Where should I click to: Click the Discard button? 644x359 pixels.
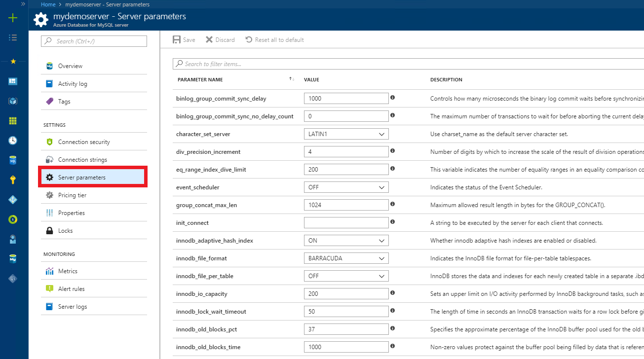(x=220, y=39)
